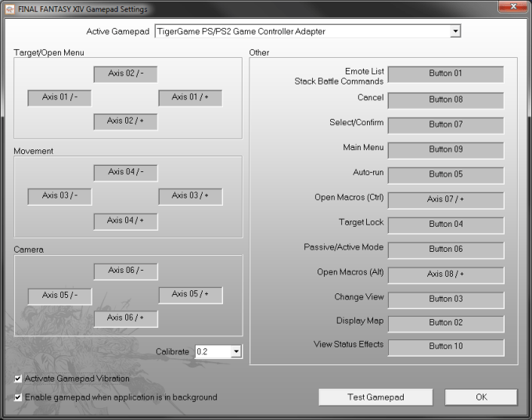Click Button 03 binding for Change View
Screen dimensions: 532x420
[x=446, y=300]
